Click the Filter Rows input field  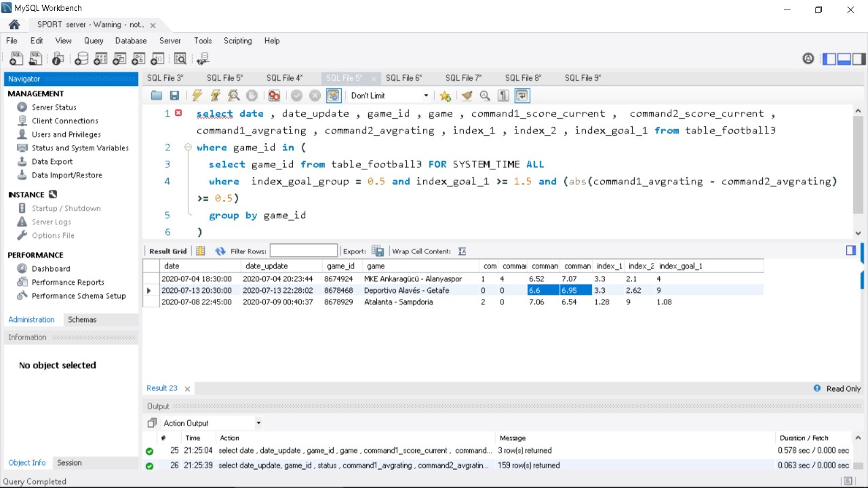(303, 251)
